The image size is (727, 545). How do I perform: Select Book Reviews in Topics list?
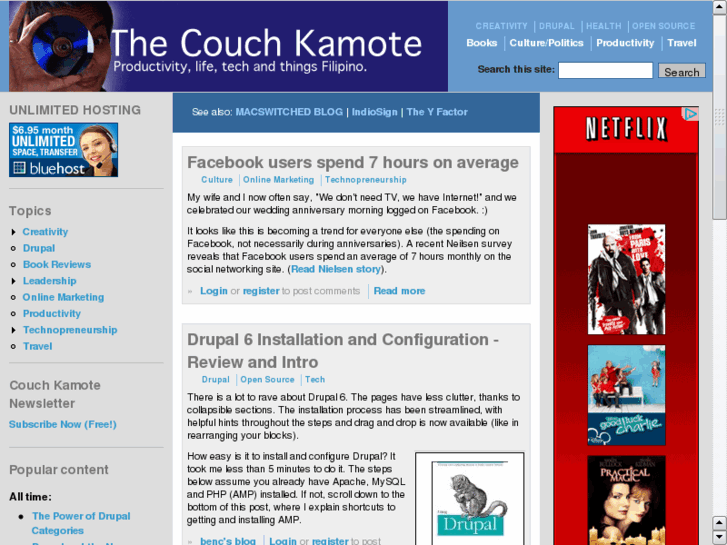tap(57, 265)
